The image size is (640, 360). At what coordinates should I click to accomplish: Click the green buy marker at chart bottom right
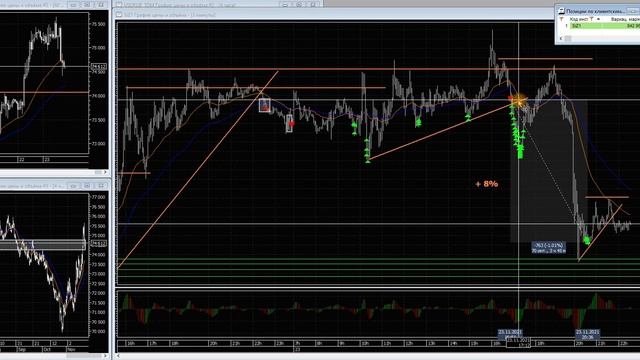tap(587, 240)
